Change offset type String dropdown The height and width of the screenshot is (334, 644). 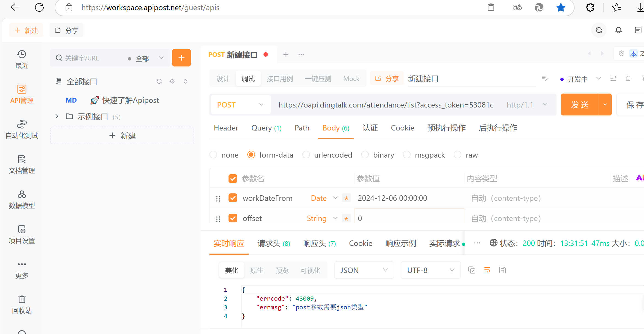(x=322, y=218)
